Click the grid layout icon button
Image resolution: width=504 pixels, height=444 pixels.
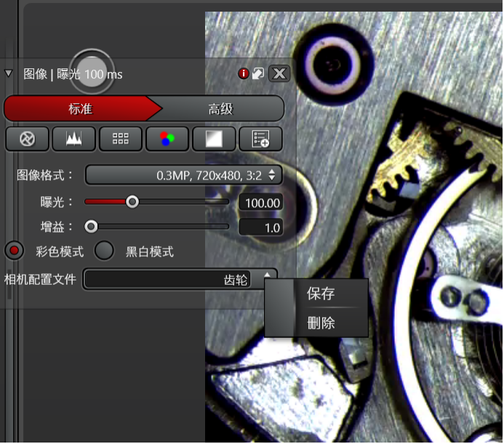[121, 139]
